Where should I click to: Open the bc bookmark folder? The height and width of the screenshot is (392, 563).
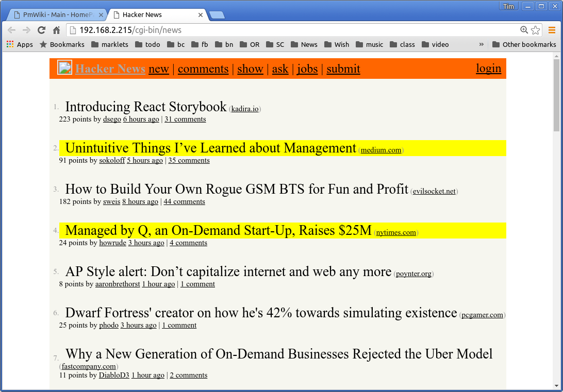176,44
